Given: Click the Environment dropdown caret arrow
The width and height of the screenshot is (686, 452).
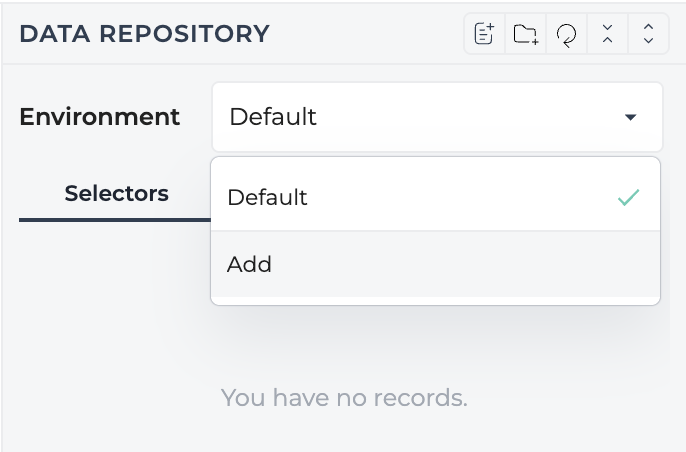Looking at the screenshot, I should tap(630, 117).
